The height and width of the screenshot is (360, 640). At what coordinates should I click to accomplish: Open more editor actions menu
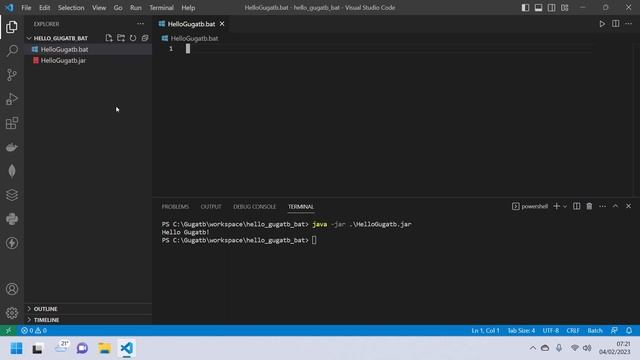[x=629, y=24]
